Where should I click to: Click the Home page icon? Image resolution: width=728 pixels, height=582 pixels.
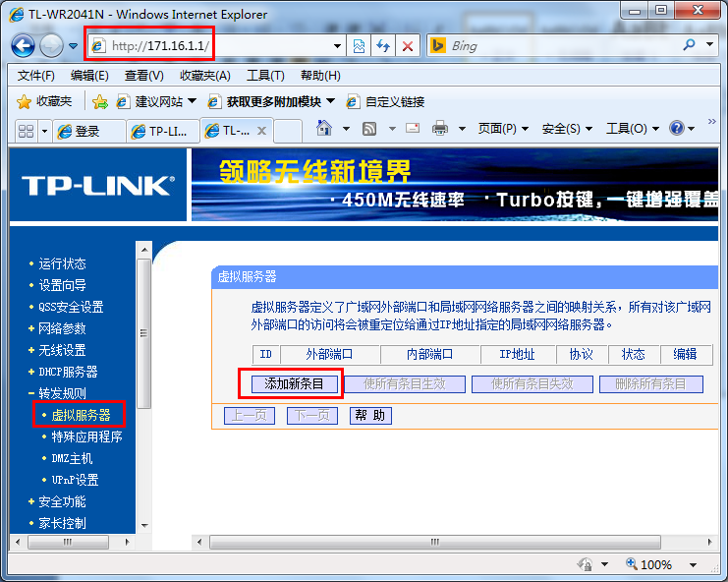[324, 128]
